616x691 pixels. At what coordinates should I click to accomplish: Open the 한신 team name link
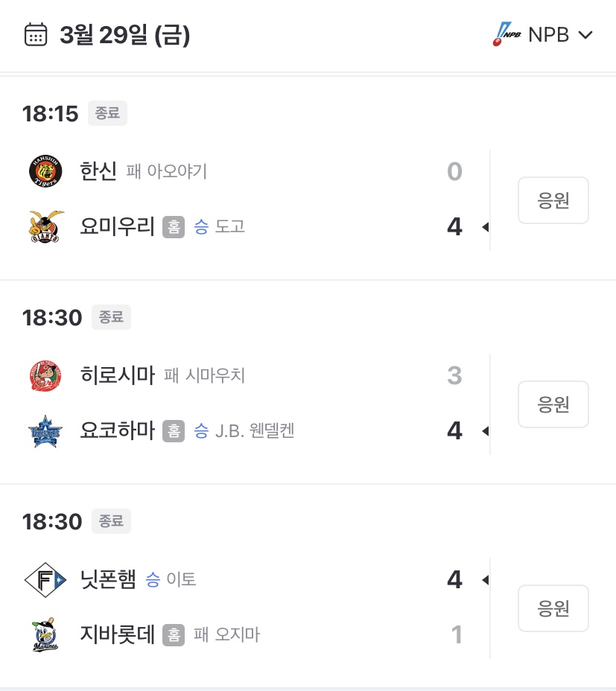point(98,171)
